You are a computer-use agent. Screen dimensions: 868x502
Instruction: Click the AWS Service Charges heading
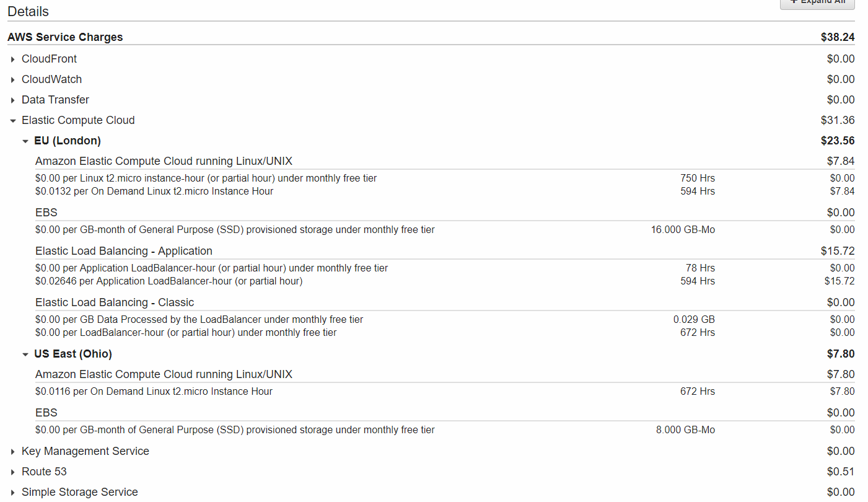pos(65,37)
